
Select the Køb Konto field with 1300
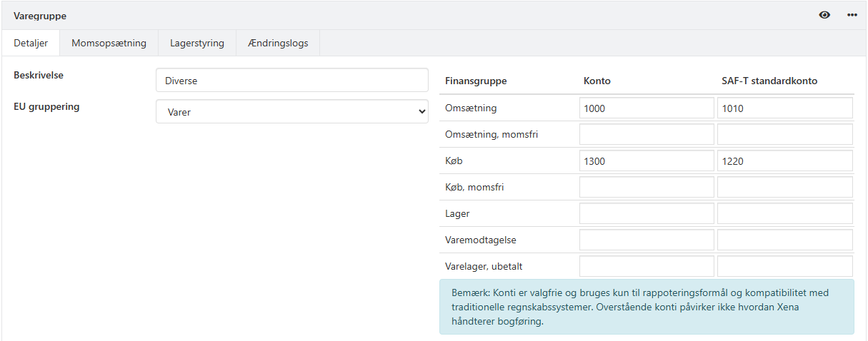tap(647, 161)
